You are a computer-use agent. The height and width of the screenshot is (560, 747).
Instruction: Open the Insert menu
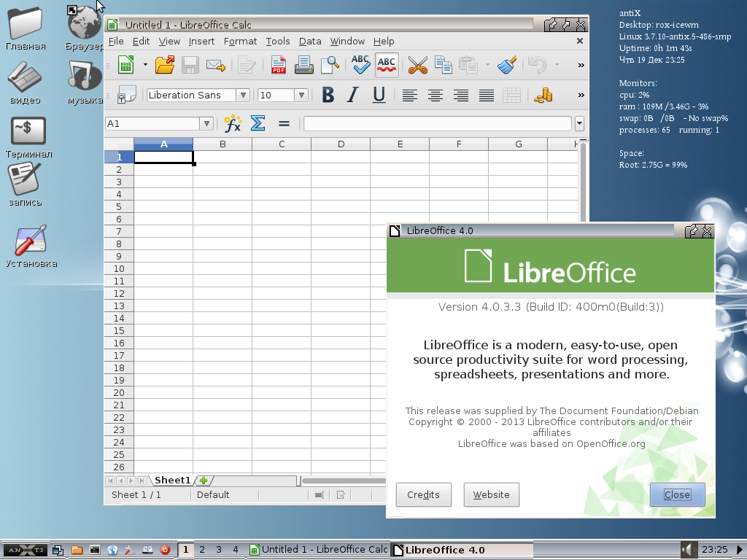tap(201, 42)
